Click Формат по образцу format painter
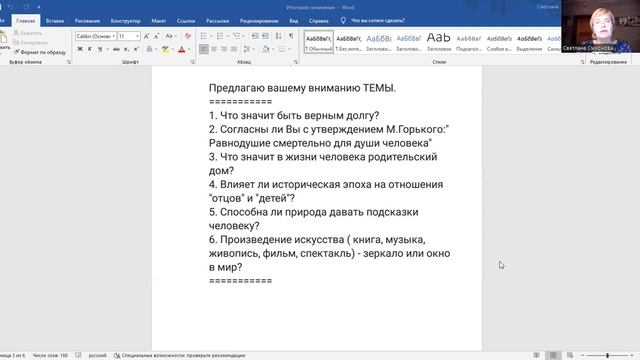 pyautogui.click(x=40, y=52)
